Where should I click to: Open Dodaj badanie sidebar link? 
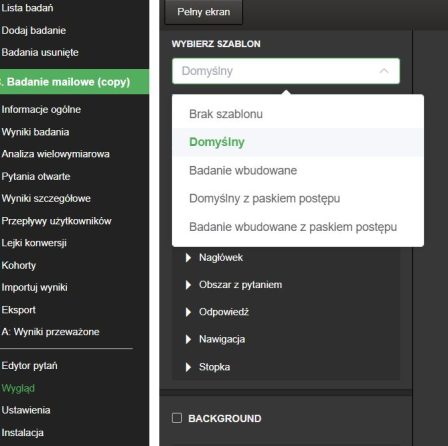[34, 30]
